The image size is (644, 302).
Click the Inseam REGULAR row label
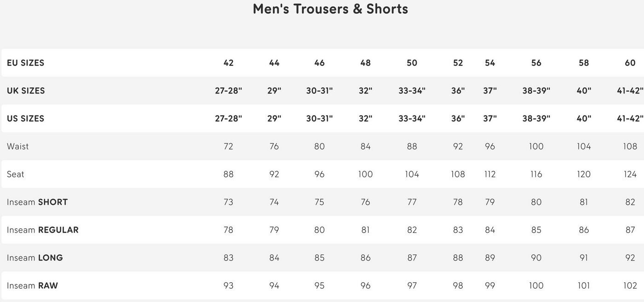point(43,230)
